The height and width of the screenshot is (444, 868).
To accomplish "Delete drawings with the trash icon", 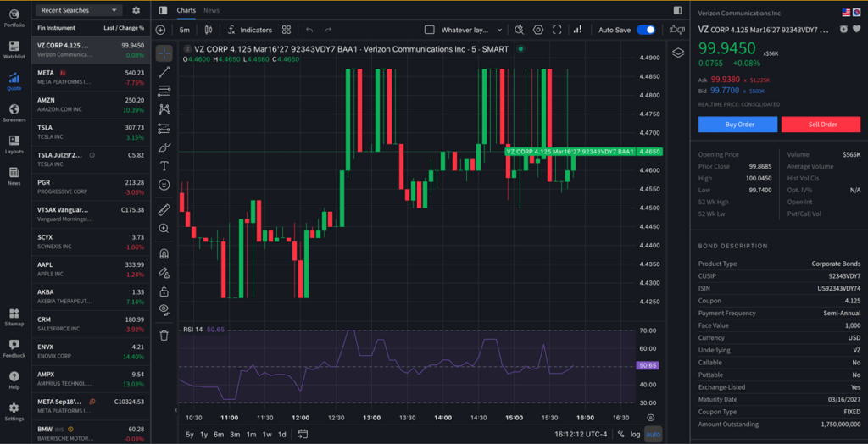I will pyautogui.click(x=164, y=336).
